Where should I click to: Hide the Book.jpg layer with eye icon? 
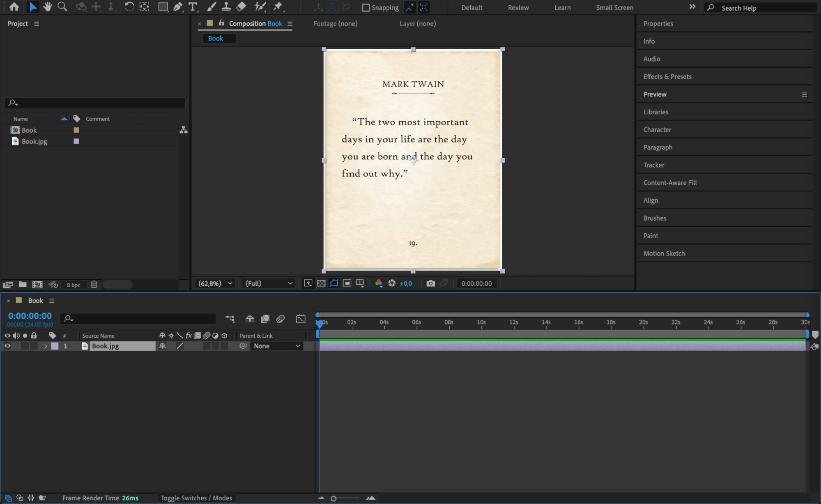[7, 346]
